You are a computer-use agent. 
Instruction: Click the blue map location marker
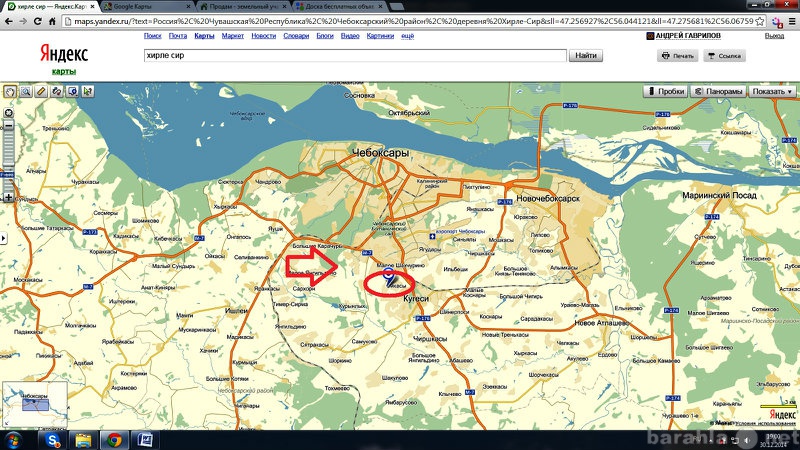(x=389, y=277)
